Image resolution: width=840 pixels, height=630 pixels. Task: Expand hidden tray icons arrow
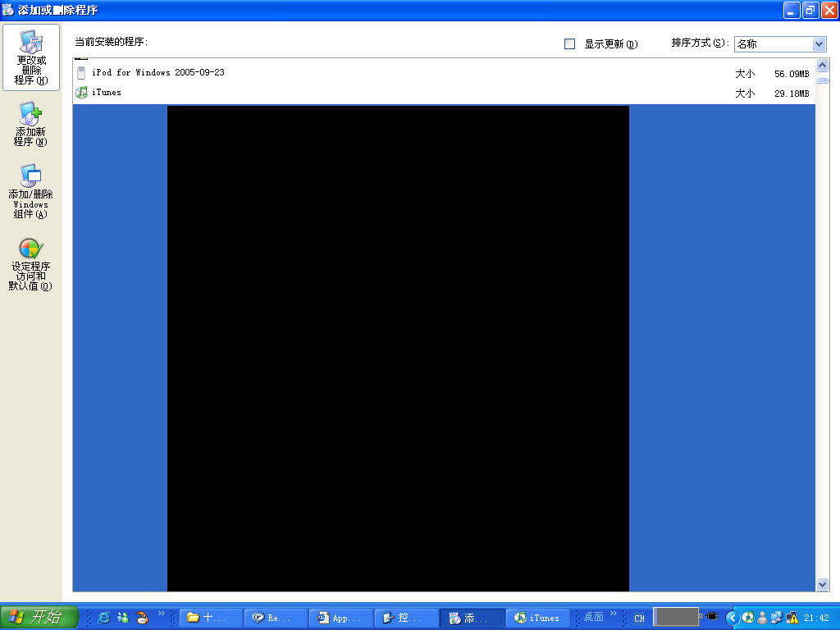(x=733, y=618)
